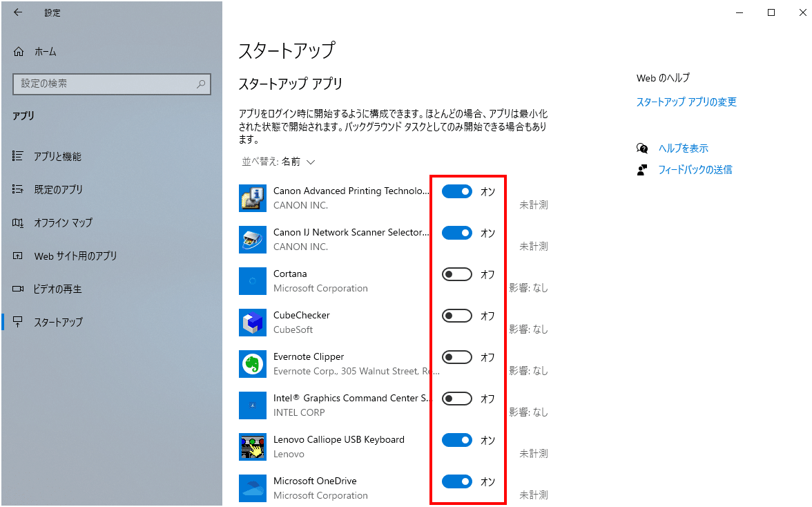
Task: Click the Canon Advanced Printing Technology icon
Action: [253, 198]
